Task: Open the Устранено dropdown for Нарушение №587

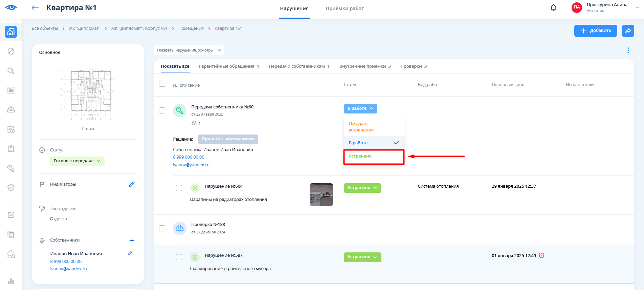Action: [362, 257]
